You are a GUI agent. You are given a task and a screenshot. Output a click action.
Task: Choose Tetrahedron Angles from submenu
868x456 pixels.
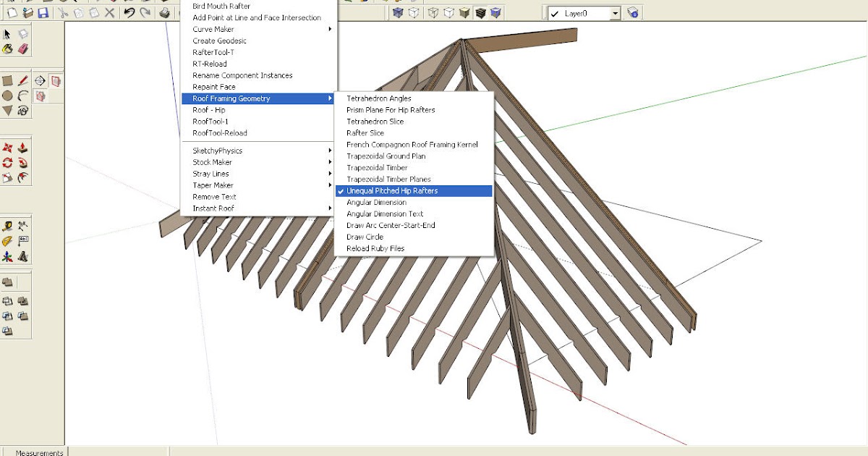click(378, 98)
